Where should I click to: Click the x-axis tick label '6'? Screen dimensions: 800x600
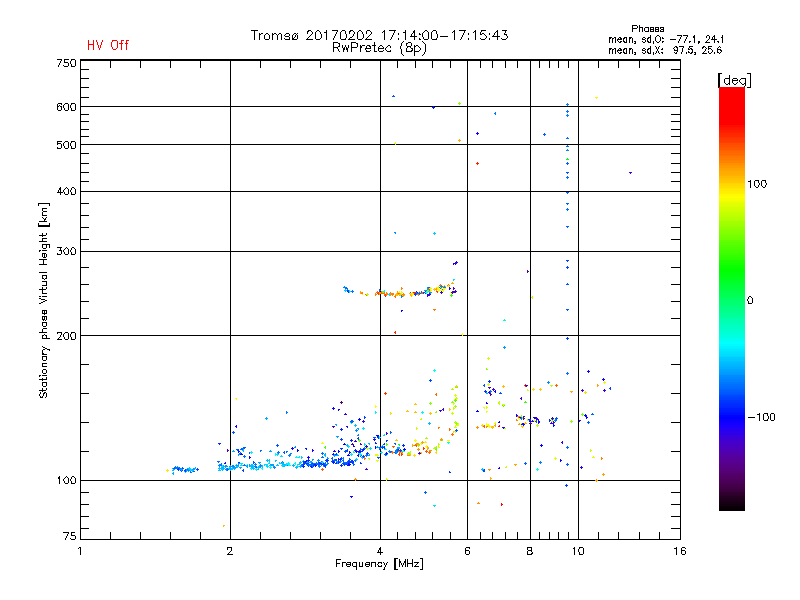point(467,551)
